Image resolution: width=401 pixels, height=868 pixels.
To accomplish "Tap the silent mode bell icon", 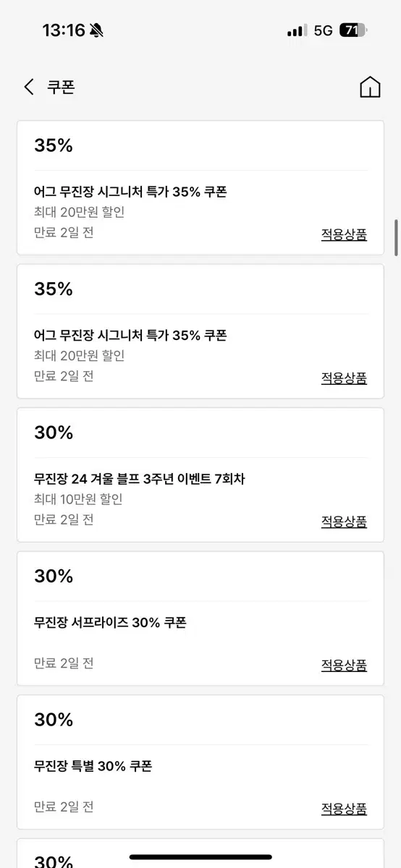I will (97, 30).
